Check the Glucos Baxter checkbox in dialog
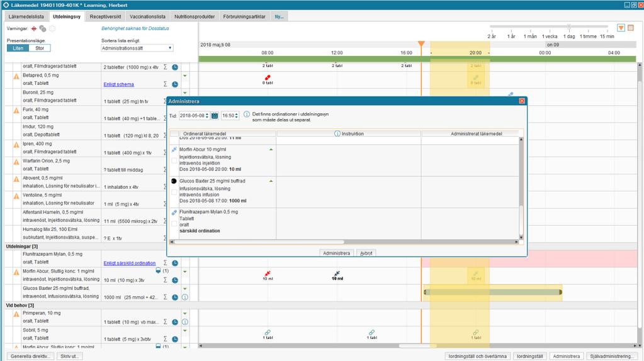 pyautogui.click(x=174, y=192)
